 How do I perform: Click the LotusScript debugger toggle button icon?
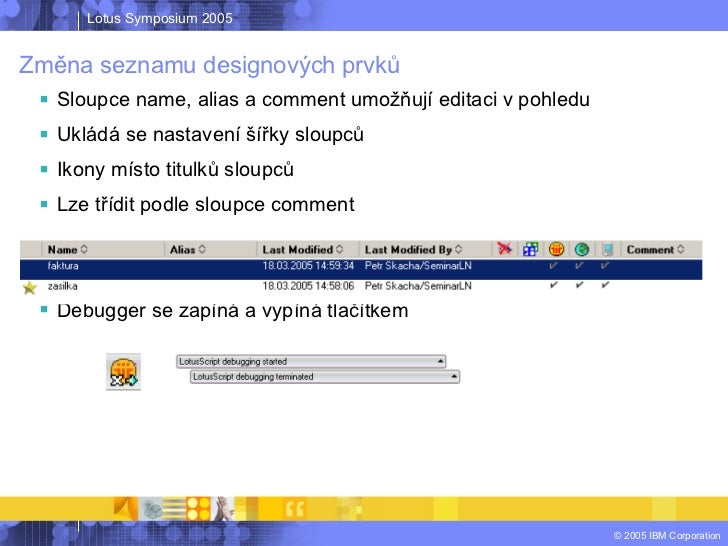click(x=124, y=372)
